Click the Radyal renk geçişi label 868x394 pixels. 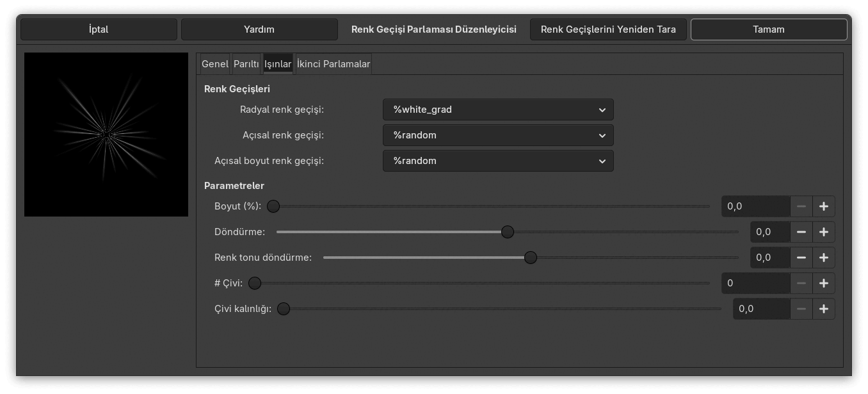tap(282, 110)
